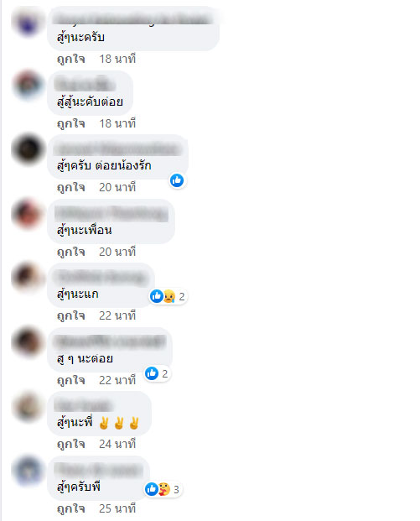Click ถูกใจ under "สู้ๆครับ ต่อยน้องรัก" comment
Screen dimensions: 420x521
point(70,187)
